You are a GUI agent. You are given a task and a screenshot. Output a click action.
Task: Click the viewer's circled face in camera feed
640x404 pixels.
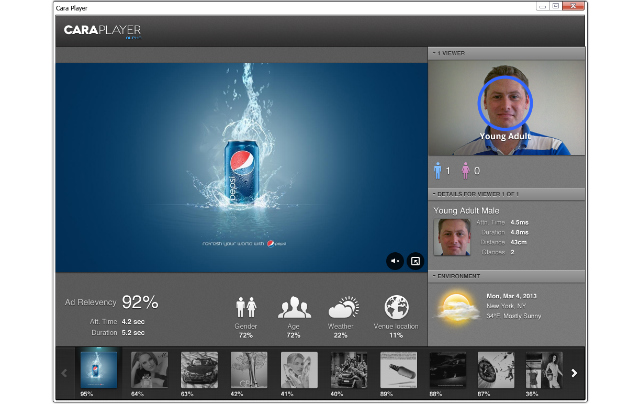pyautogui.click(x=505, y=102)
